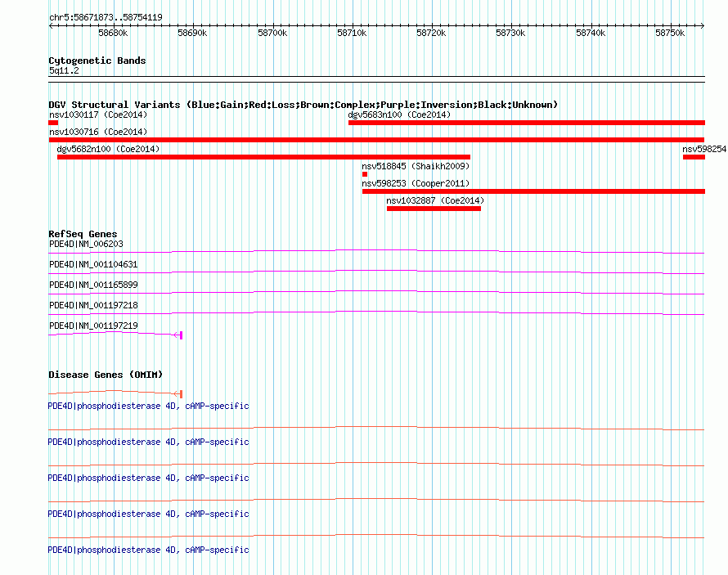728x575 pixels.
Task: Open the PDE4D|NM_001104631 transcript label
Action: (x=93, y=264)
